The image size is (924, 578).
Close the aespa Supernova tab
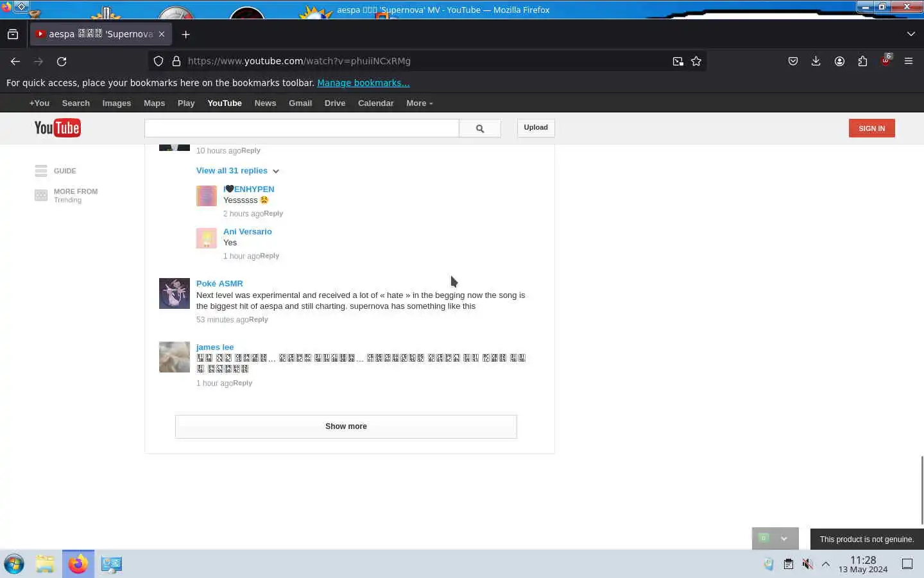(162, 34)
